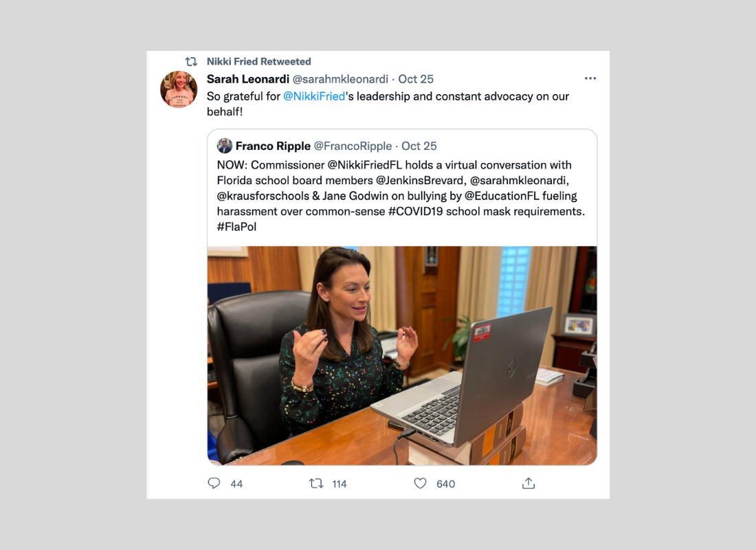Screen dimensions: 756x550
Task: Click Franco Ripple's small avatar
Action: (x=225, y=146)
